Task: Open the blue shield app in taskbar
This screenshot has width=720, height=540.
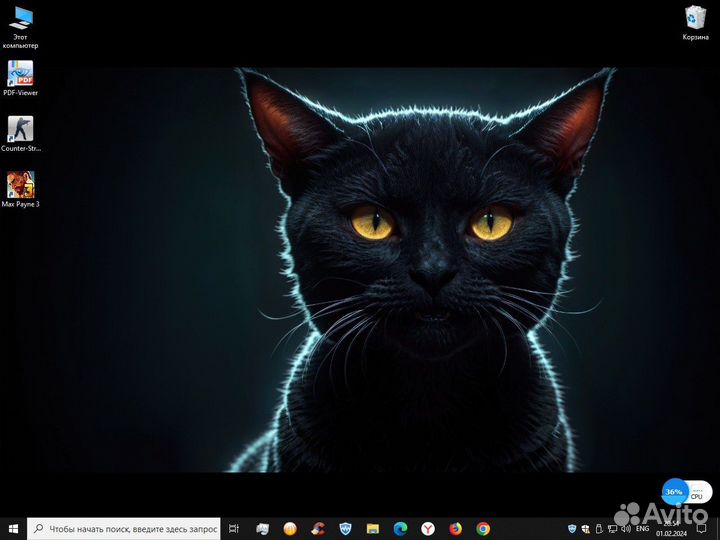Action: 345,529
